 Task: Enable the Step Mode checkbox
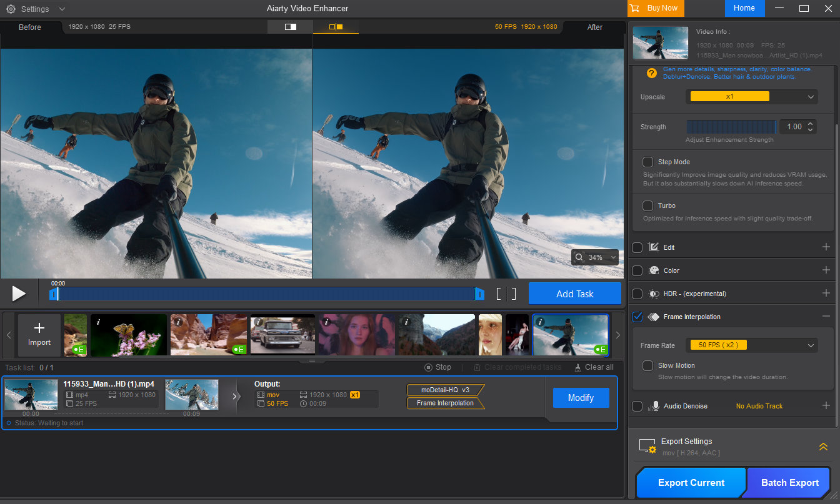click(x=648, y=162)
